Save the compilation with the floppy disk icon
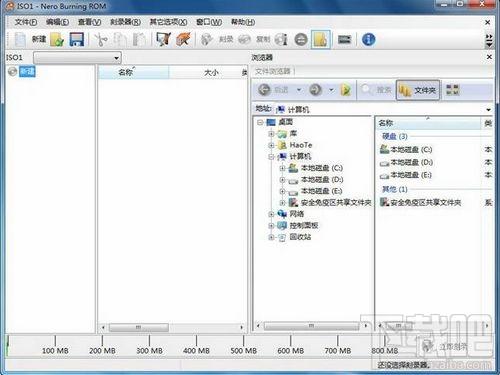Image resolution: width=500 pixels, height=375 pixels. click(x=76, y=39)
